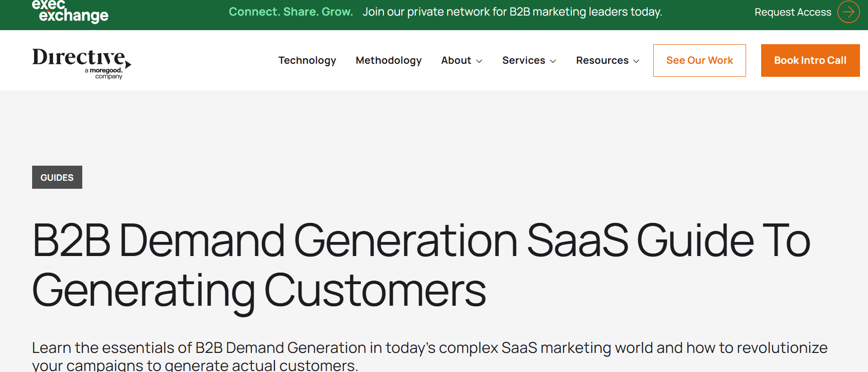Select the Technology menu item

(307, 60)
